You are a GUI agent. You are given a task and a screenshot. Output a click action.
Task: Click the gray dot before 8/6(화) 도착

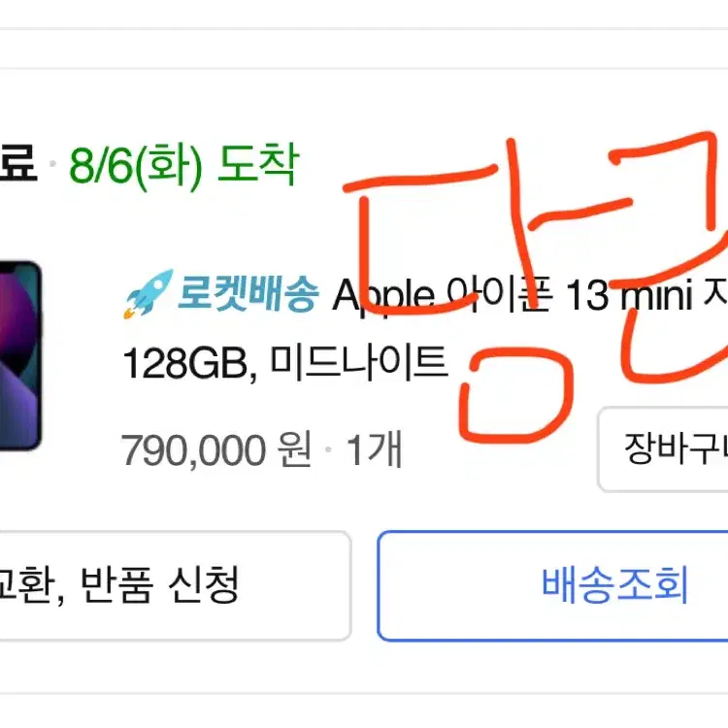(52, 163)
